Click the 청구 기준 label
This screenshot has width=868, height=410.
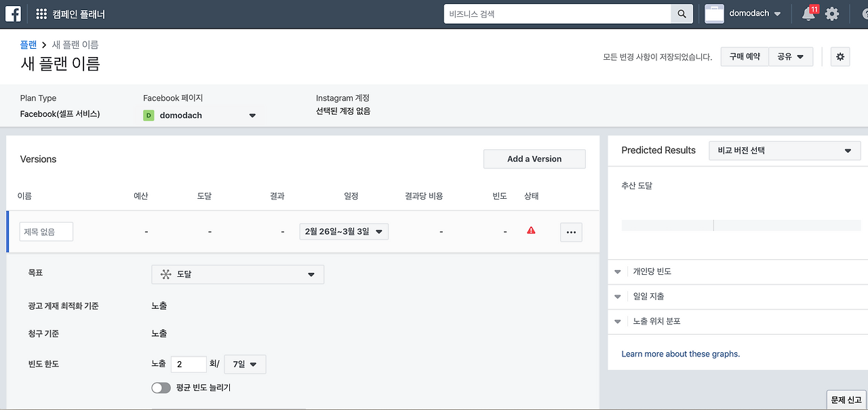click(43, 334)
